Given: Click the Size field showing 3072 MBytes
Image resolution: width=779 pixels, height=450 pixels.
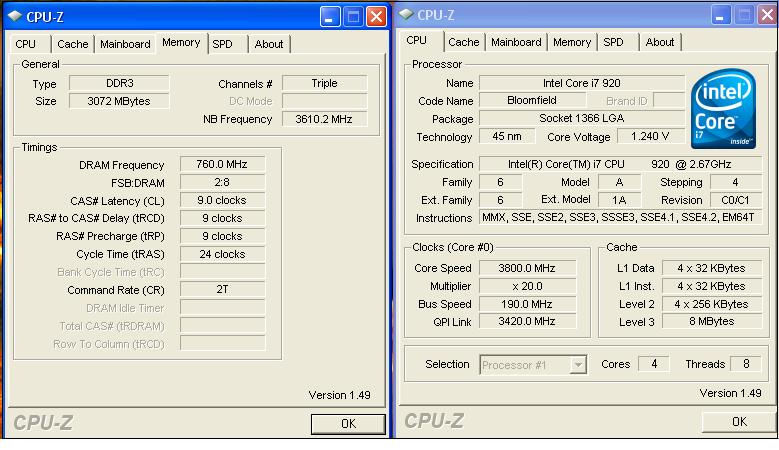Looking at the screenshot, I should click(119, 101).
